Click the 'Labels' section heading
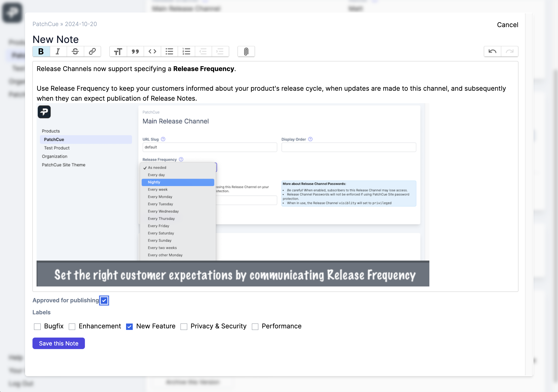This screenshot has width=558, height=392. [41, 312]
